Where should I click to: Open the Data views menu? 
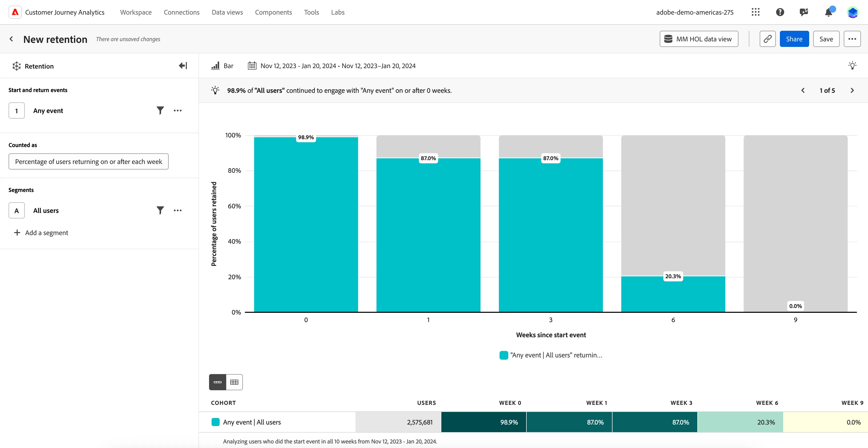point(227,12)
